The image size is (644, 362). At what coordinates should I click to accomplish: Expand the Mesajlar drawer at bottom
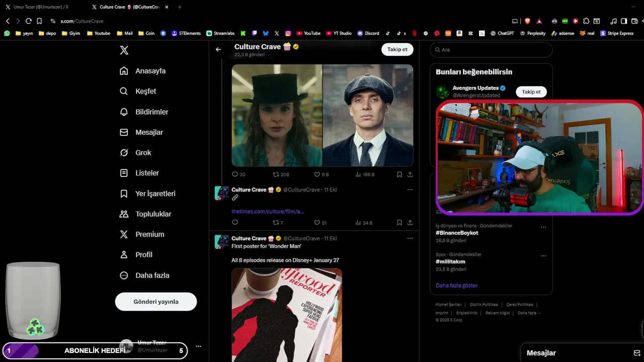(x=541, y=353)
